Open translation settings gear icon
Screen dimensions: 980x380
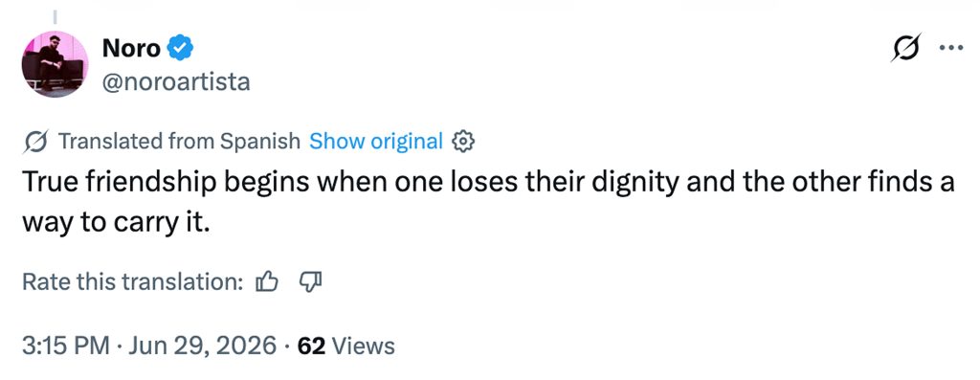463,142
